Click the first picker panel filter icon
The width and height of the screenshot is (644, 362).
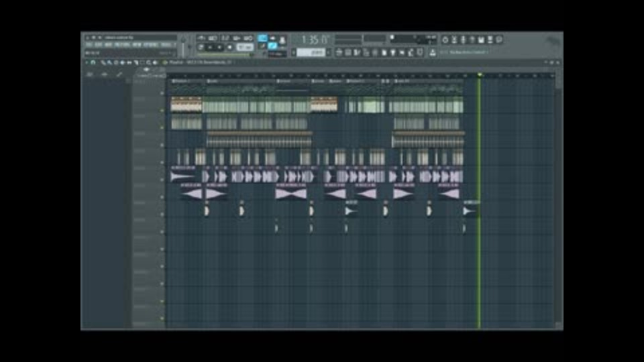pyautogui.click(x=89, y=74)
